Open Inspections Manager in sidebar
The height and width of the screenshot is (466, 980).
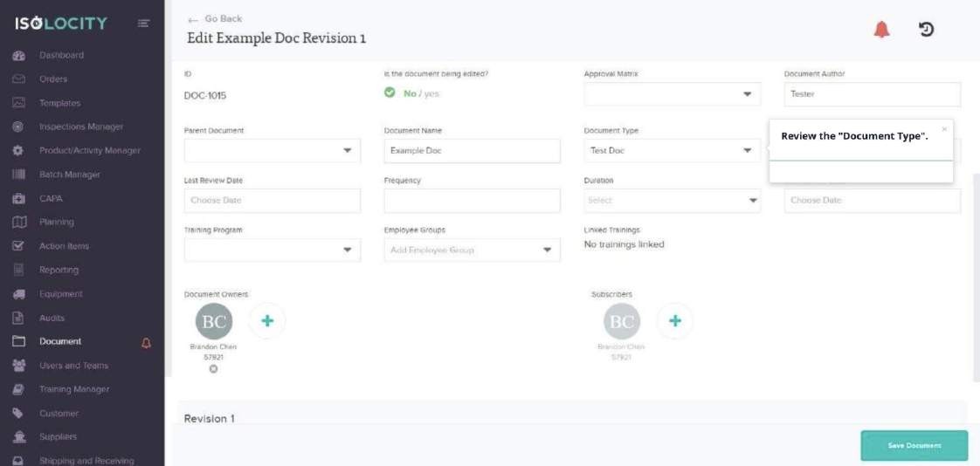tap(81, 127)
